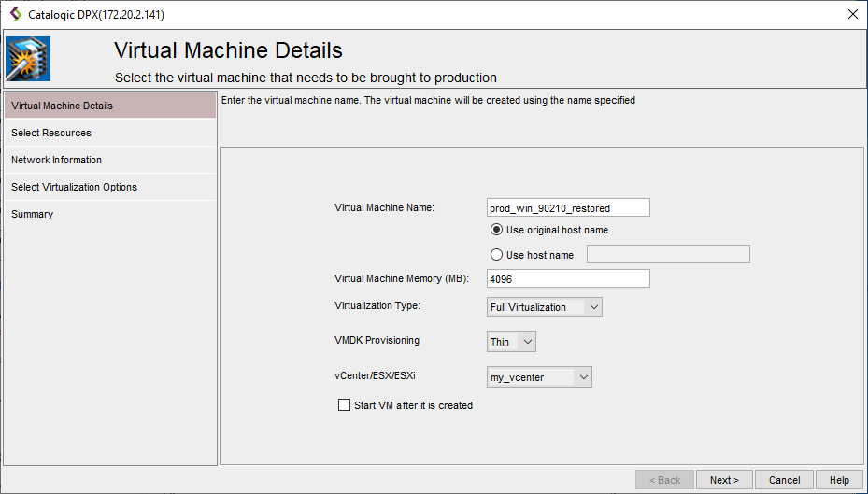868x494 pixels.
Task: Select the Use host name radio button
Action: pyautogui.click(x=497, y=255)
